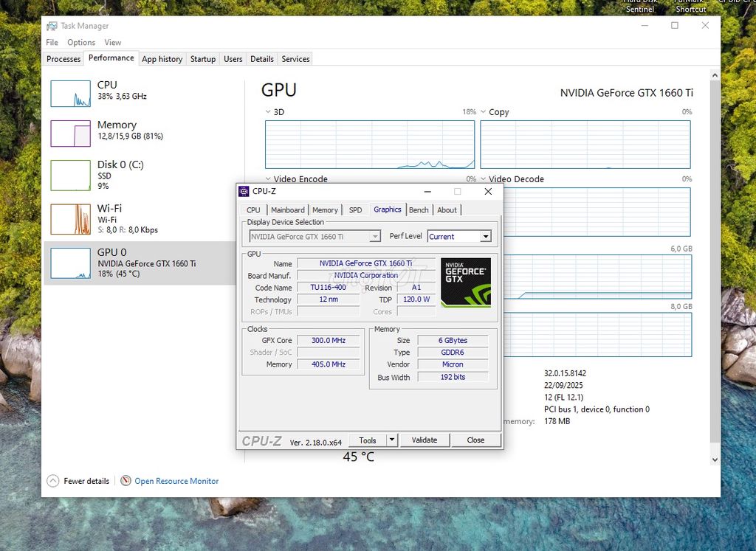Open the Memory tab in CPU-Z
The height and width of the screenshot is (551, 756).
point(325,210)
